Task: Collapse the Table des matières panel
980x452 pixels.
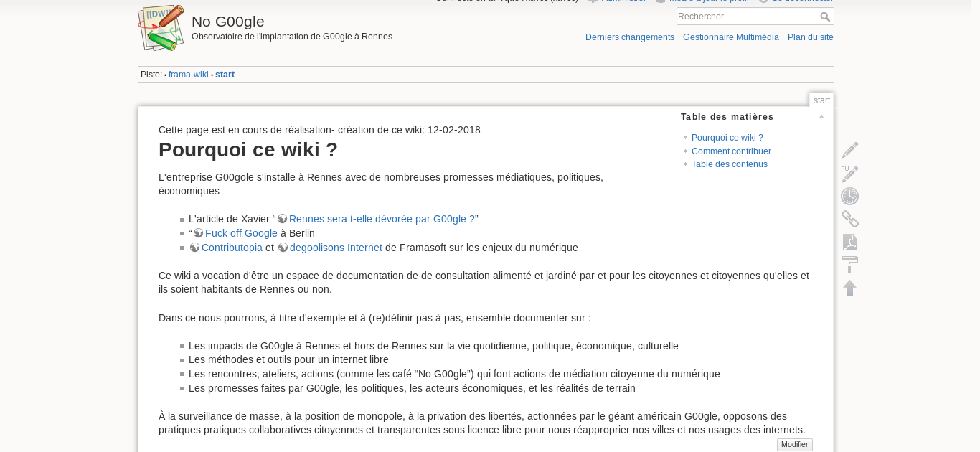Action: (x=821, y=117)
